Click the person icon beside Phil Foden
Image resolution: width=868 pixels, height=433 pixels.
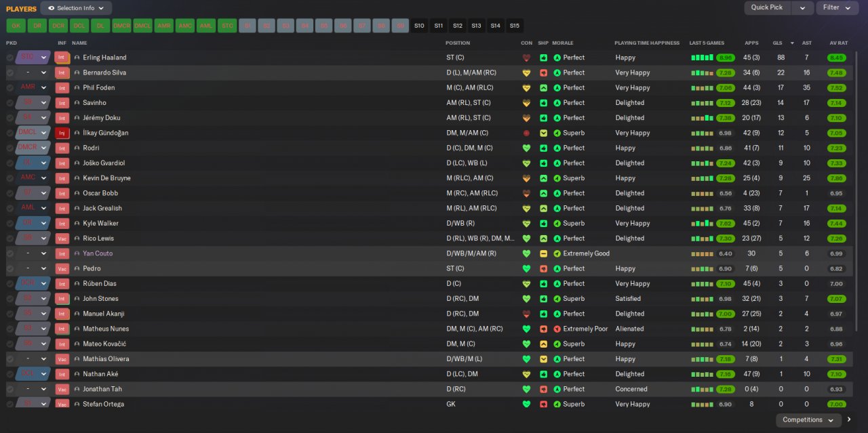[77, 87]
